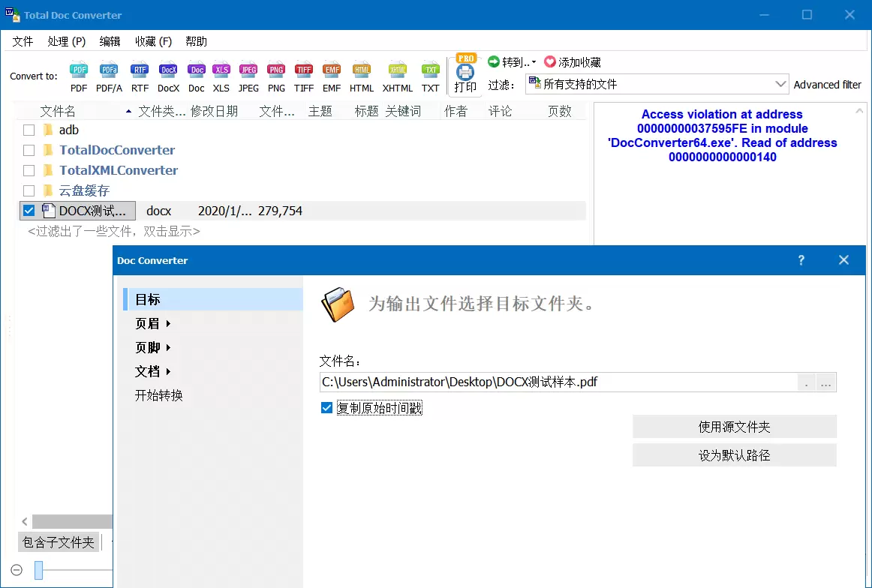This screenshot has width=872, height=588.
Task: Uncheck the DOCX测试 file checkbox
Action: click(29, 211)
